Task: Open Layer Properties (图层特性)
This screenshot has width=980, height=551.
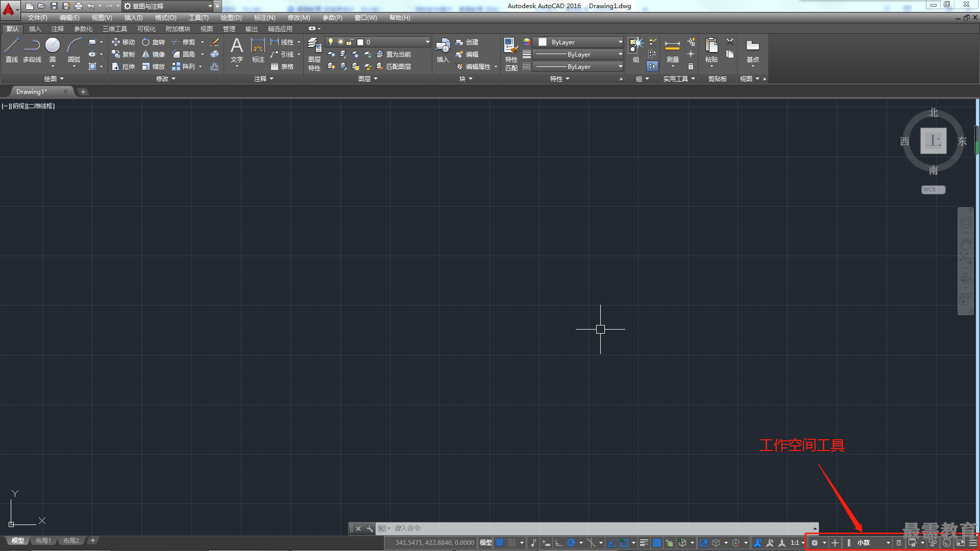Action: tap(314, 54)
